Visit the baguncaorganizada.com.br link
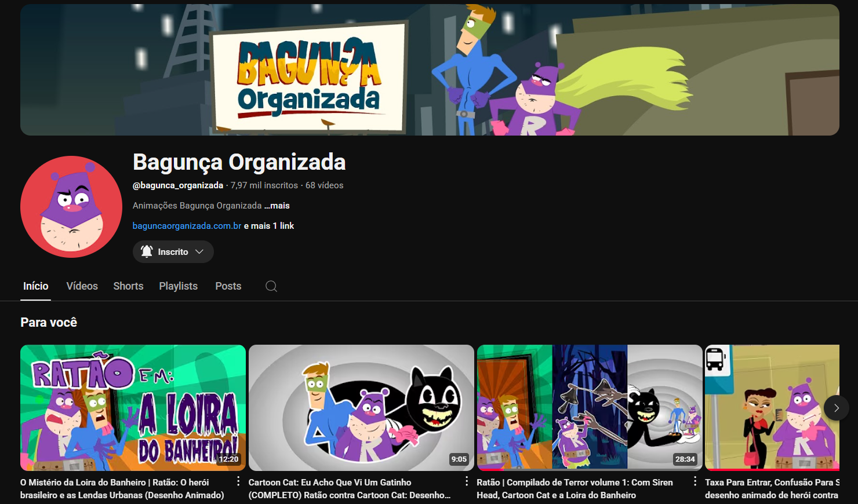Screen dimensions: 858x504 point(187,226)
